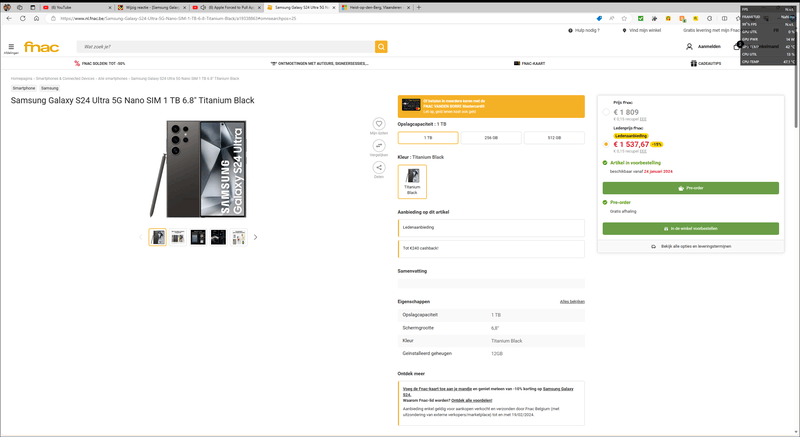This screenshot has height=437, width=800.
Task: Click the green Pre-order button
Action: [690, 188]
